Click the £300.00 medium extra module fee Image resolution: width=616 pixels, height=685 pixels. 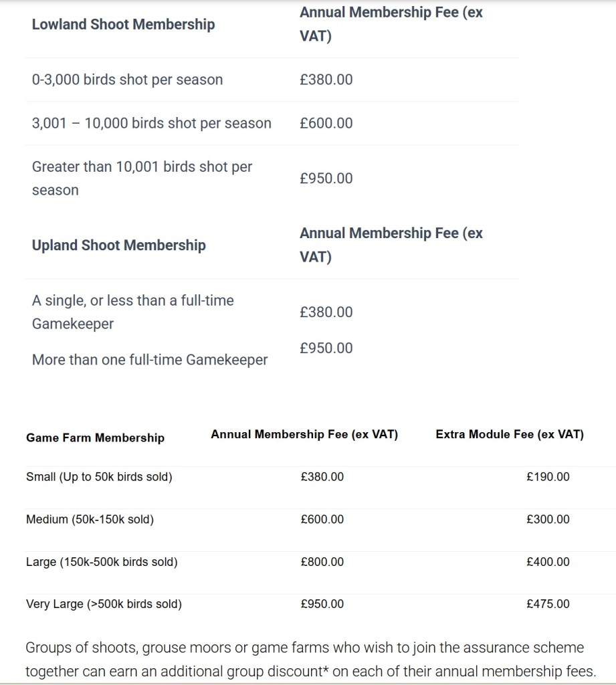coord(548,520)
